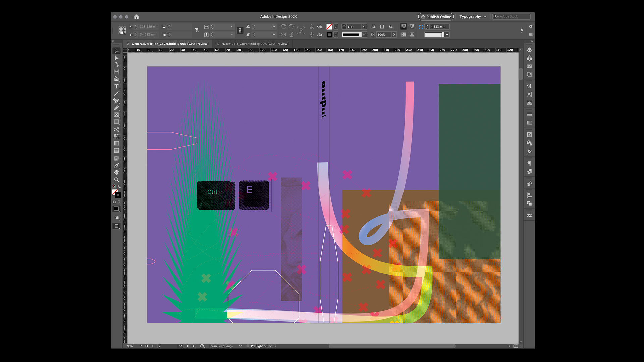Select the Zoom tool magnifier
This screenshot has width=644, height=362.
[x=116, y=180]
